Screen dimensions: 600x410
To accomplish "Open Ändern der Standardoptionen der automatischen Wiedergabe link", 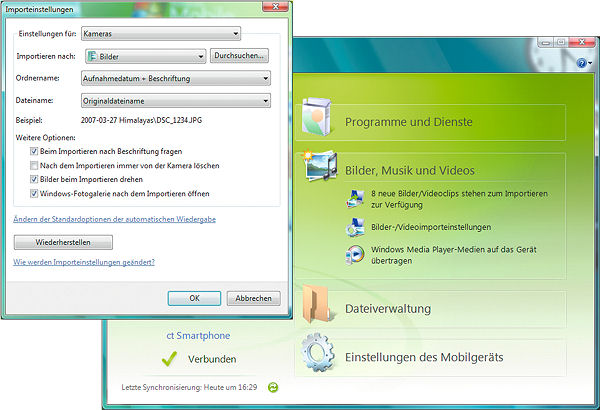I will click(x=114, y=219).
